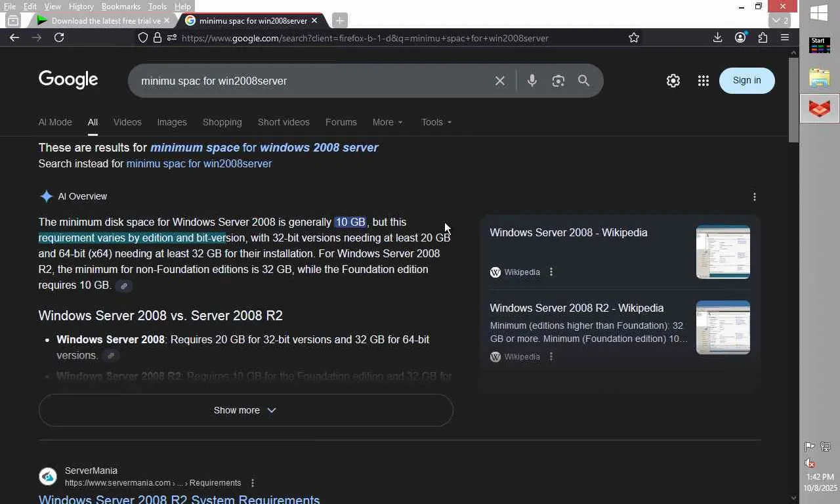This screenshot has height=504, width=840.
Task: Open the ServerMania result options menu
Action: point(253,483)
